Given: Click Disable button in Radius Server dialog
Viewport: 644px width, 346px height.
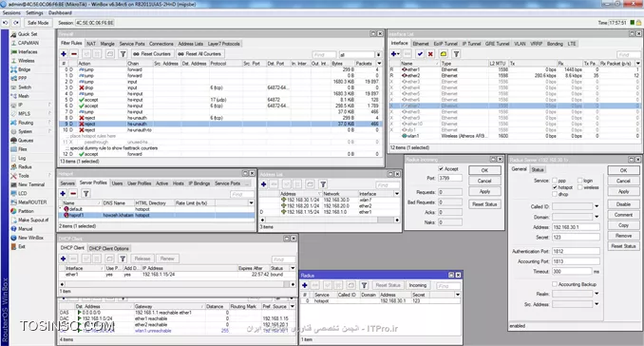Looking at the screenshot, I should 623,204.
